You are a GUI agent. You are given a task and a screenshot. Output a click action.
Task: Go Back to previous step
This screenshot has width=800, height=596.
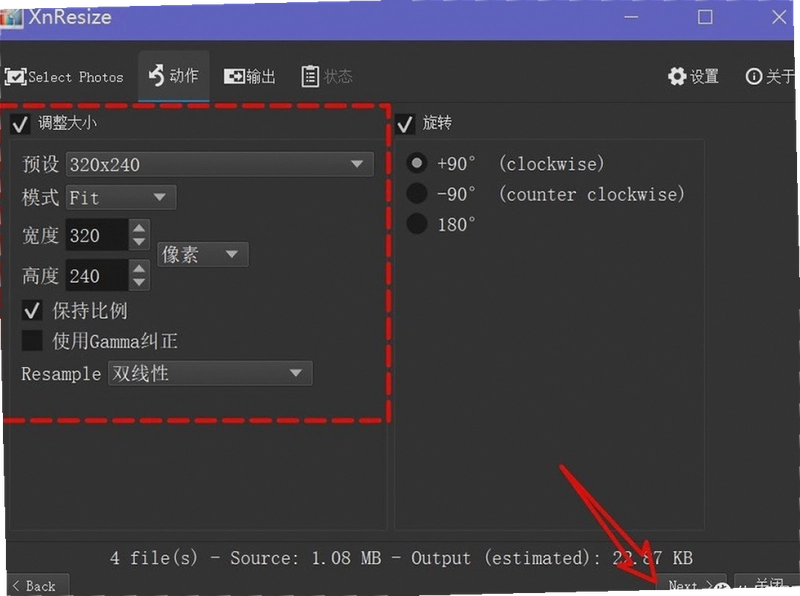point(37,585)
